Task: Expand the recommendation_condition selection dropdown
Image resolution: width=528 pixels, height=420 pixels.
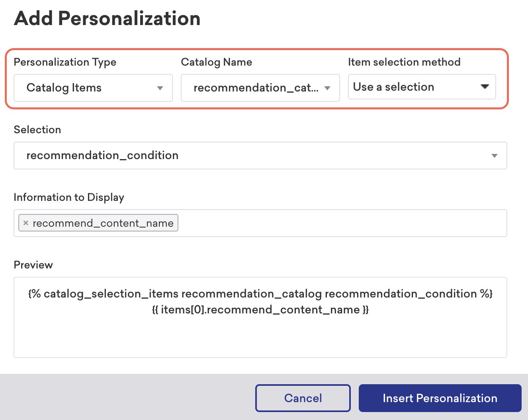Action: (x=260, y=156)
